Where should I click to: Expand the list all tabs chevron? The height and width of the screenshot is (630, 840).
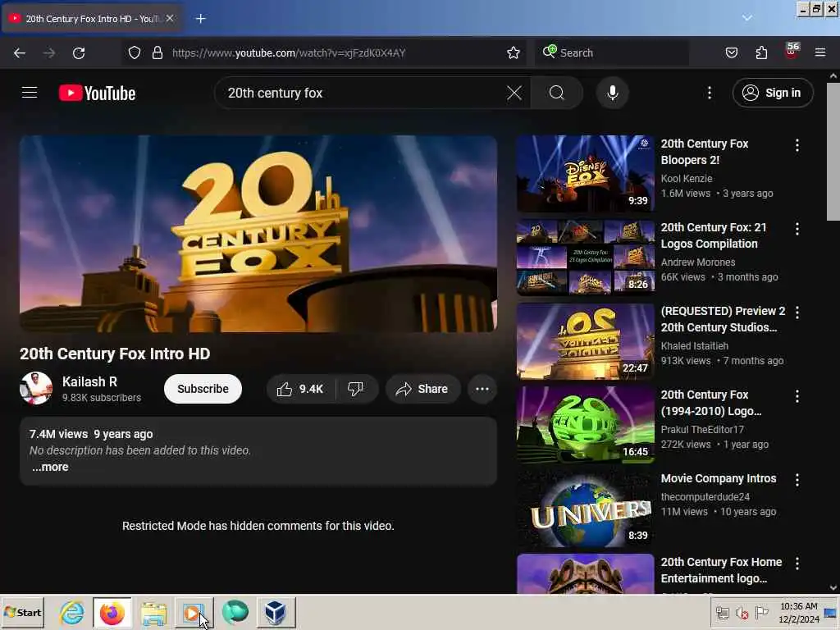[746, 18]
